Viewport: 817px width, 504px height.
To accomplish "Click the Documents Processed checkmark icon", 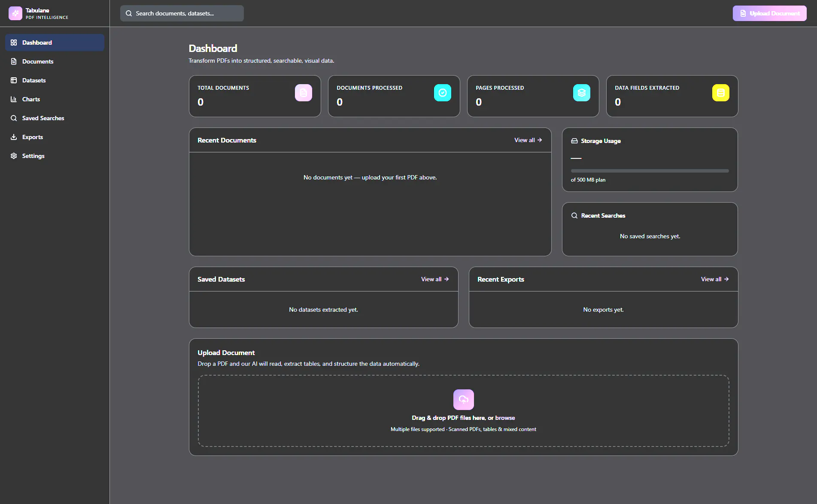I will click(443, 93).
